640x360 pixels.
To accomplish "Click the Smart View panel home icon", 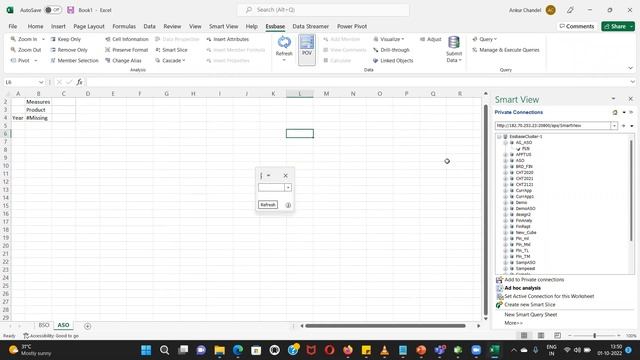I will pos(615,112).
